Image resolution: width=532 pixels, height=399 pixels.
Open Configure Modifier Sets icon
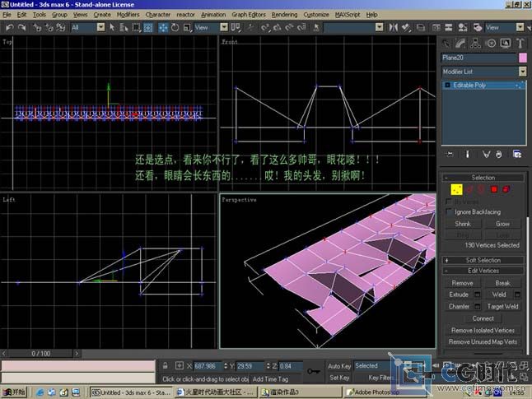(x=517, y=155)
